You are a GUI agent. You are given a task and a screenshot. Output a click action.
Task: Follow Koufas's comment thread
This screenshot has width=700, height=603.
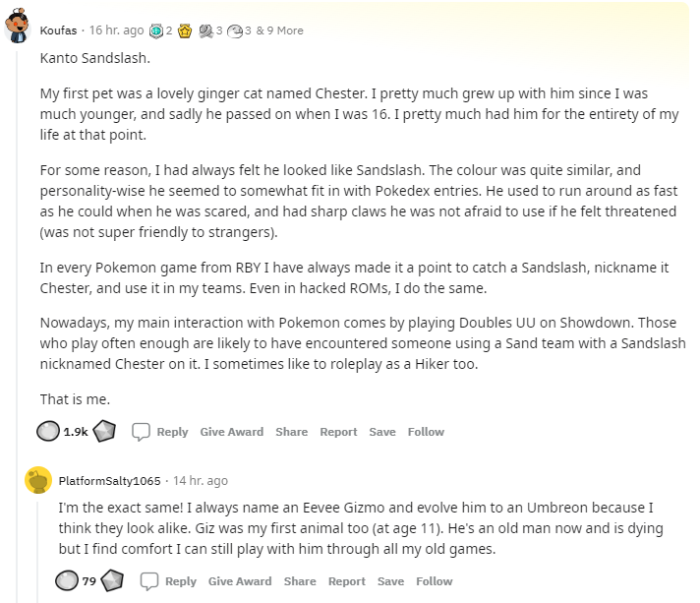(426, 432)
